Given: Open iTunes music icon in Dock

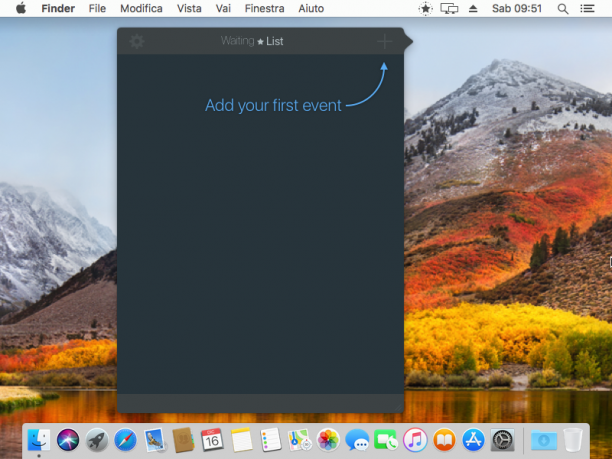Looking at the screenshot, I should (415, 440).
